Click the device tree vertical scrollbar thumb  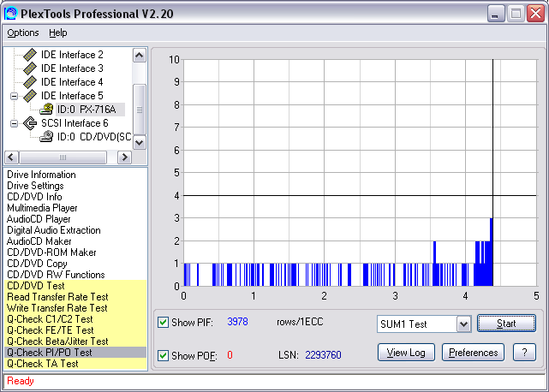pos(140,110)
